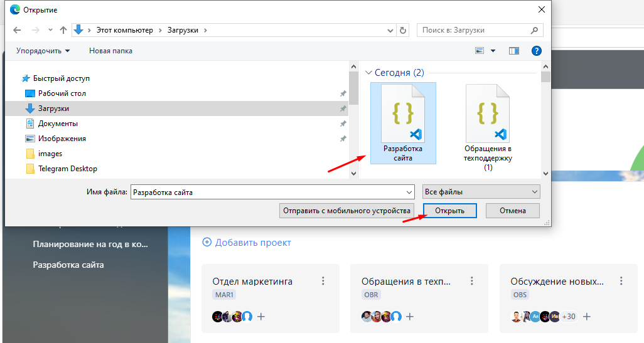Open the three-dot menu on Обращения в техп... card
The image size is (644, 343).
coord(471,281)
